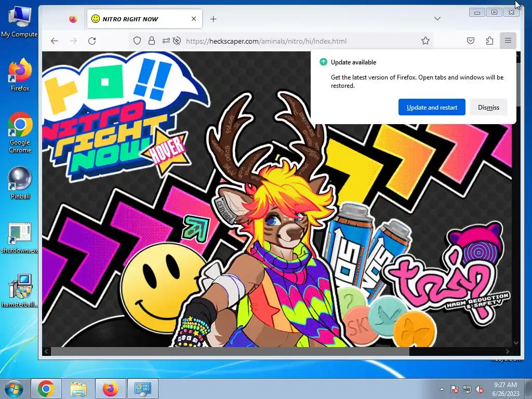This screenshot has width=532, height=399.
Task: Click the HOVER star badge
Action: (167, 151)
